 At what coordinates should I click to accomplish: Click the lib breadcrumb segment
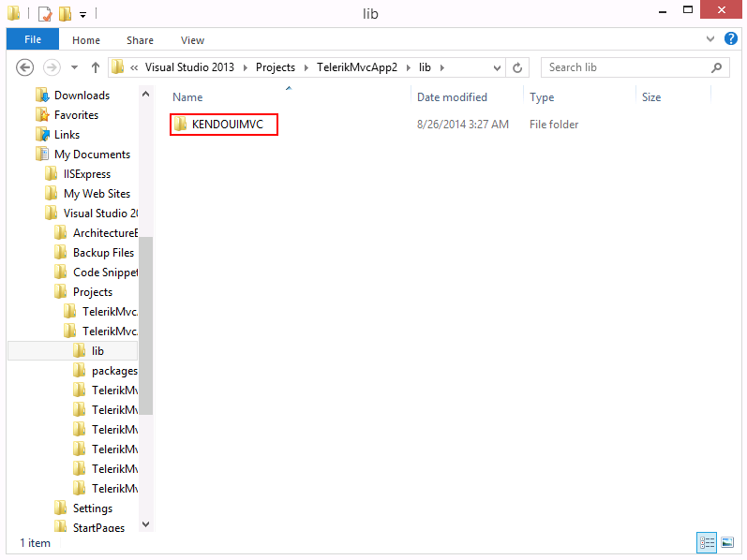(425, 67)
